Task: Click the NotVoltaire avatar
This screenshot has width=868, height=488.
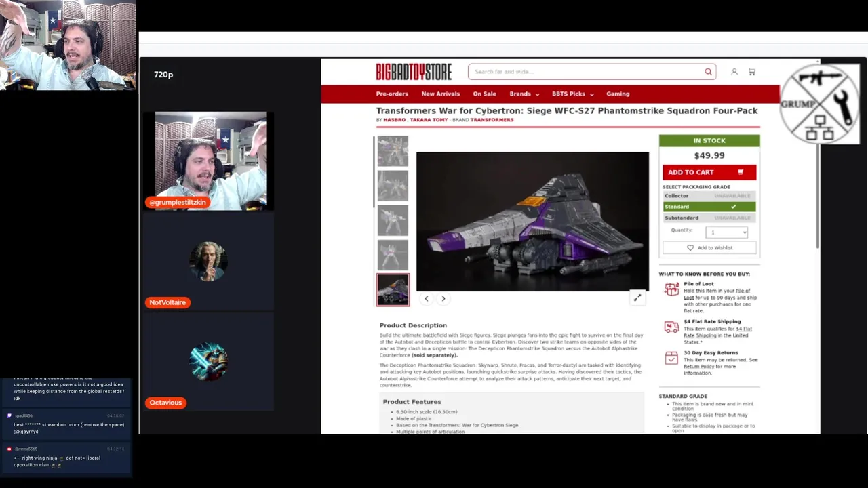Action: [x=209, y=261]
